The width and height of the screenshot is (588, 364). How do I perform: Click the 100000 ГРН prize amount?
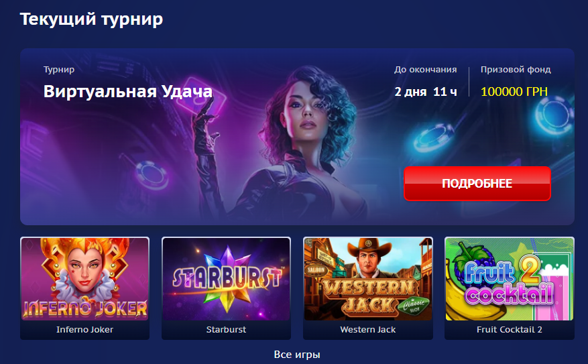click(x=514, y=91)
